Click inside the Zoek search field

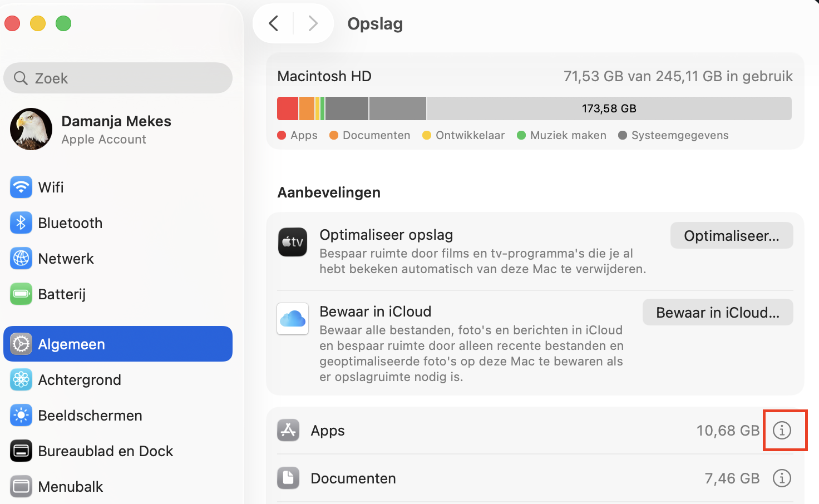coord(118,78)
